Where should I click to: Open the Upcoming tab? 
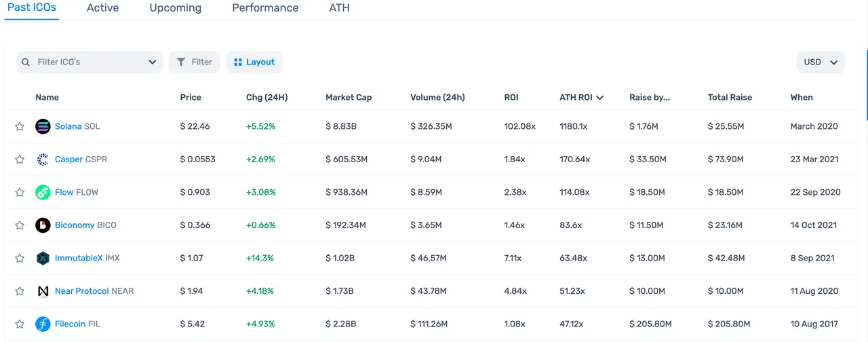[176, 7]
